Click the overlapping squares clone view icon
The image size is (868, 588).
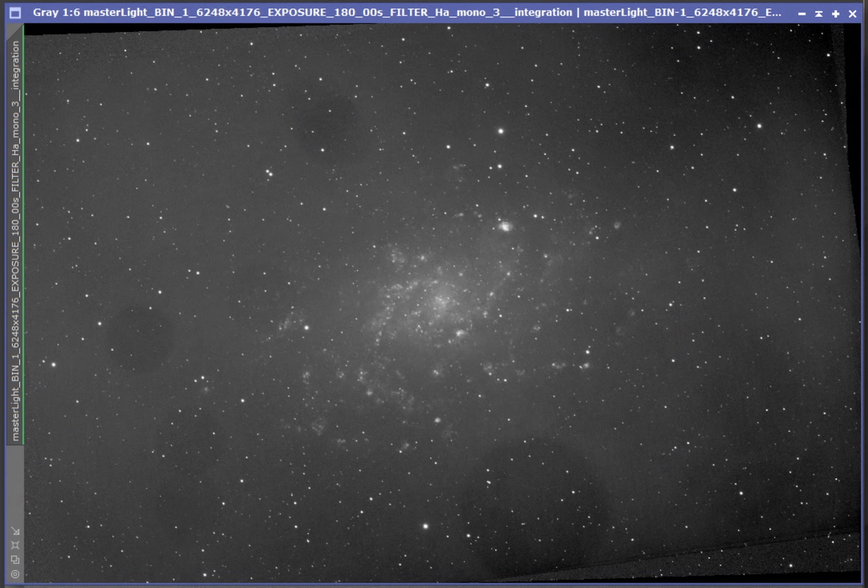(x=15, y=560)
